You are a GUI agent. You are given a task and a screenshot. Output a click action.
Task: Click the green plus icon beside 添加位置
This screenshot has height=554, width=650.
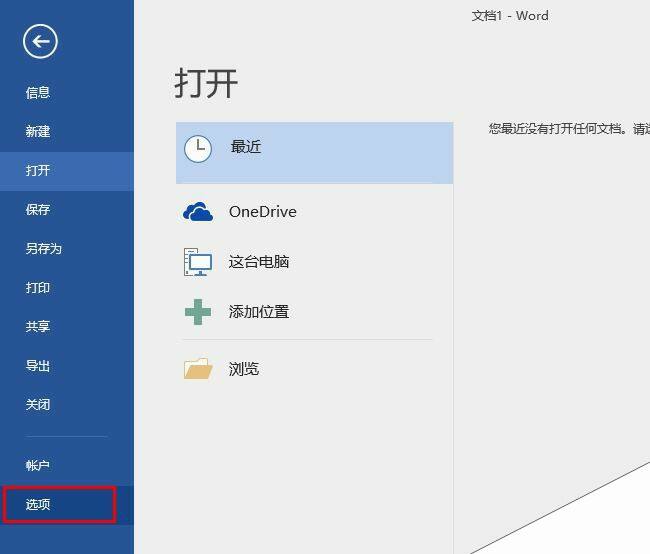click(198, 312)
